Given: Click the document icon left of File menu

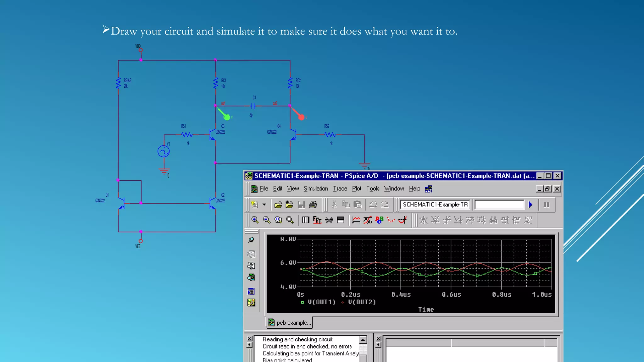Looking at the screenshot, I should click(x=254, y=189).
